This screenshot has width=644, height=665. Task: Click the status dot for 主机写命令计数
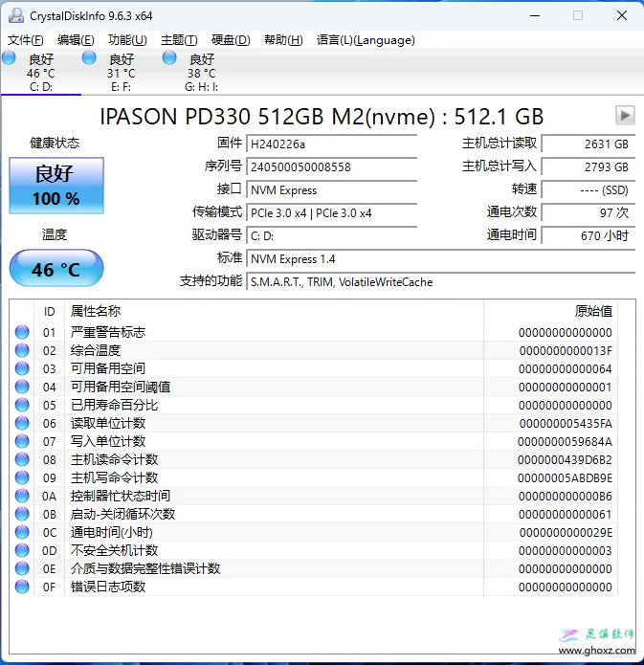pyautogui.click(x=22, y=477)
